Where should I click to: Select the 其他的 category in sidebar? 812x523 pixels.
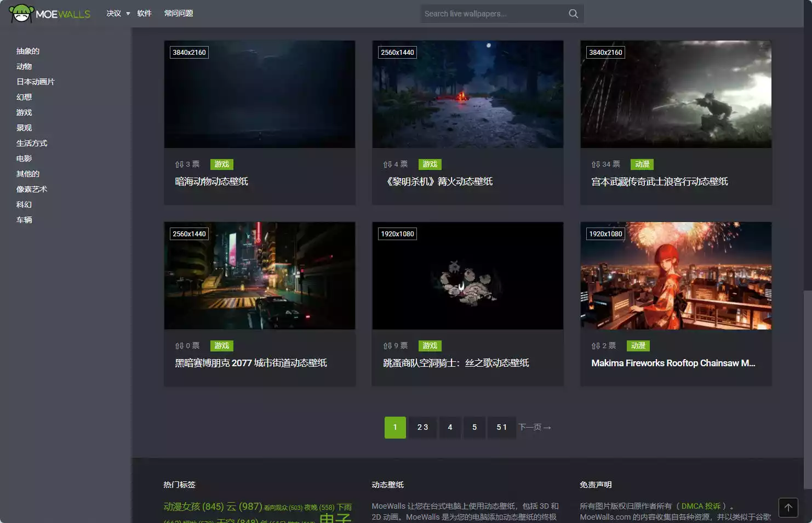pos(28,174)
